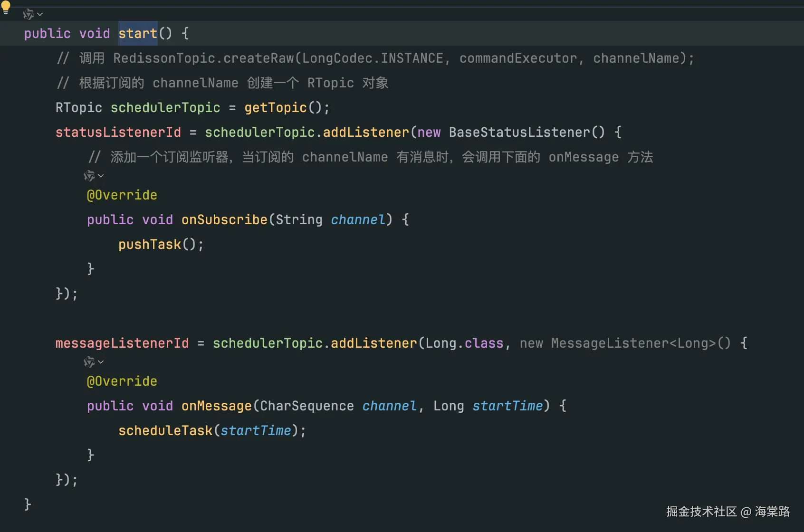804x532 pixels.
Task: Click the schedulerTopic variable in the RTopic declaration
Action: (165, 108)
